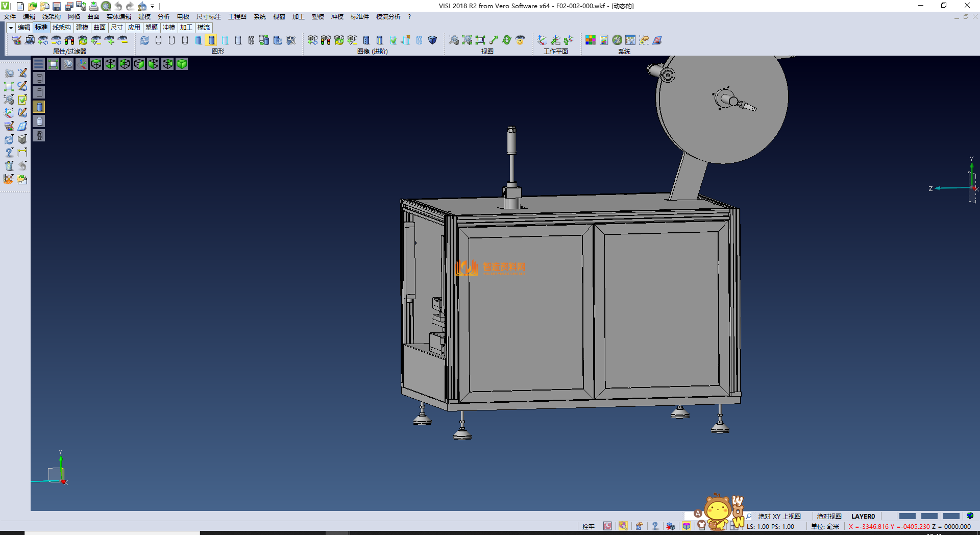Open the system color palette grid icon
The width and height of the screenshot is (980, 535).
pyautogui.click(x=591, y=40)
